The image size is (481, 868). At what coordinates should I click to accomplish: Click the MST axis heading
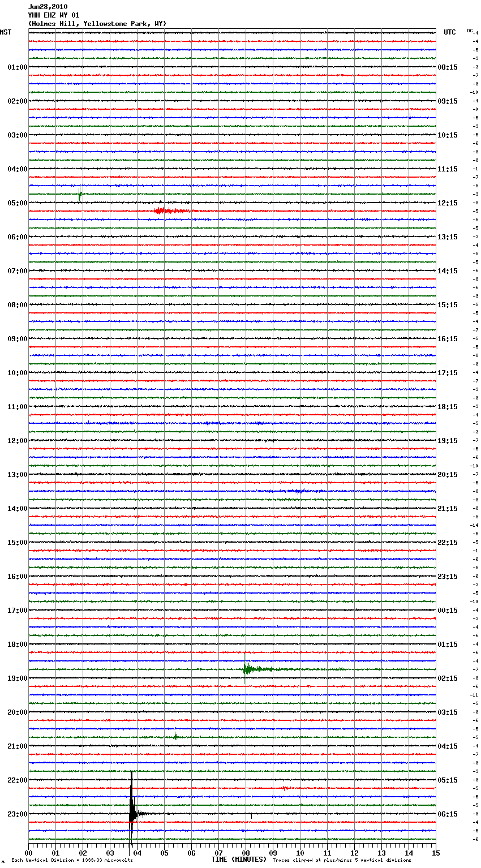point(6,32)
